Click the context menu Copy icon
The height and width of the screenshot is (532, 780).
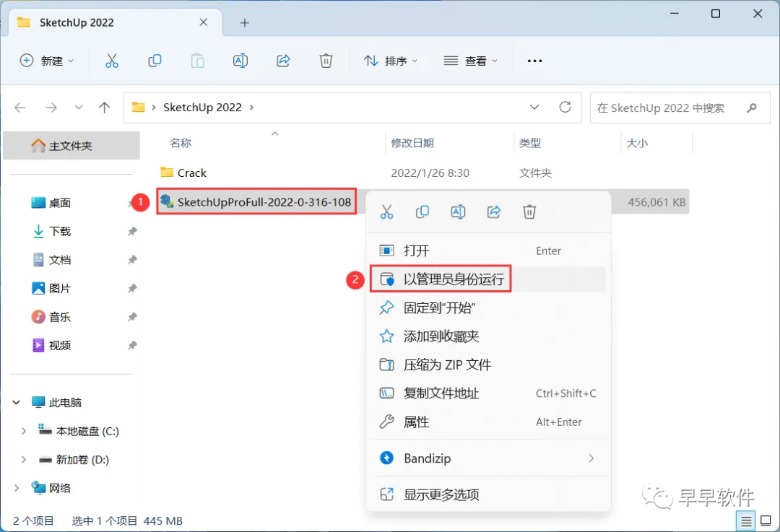[422, 212]
